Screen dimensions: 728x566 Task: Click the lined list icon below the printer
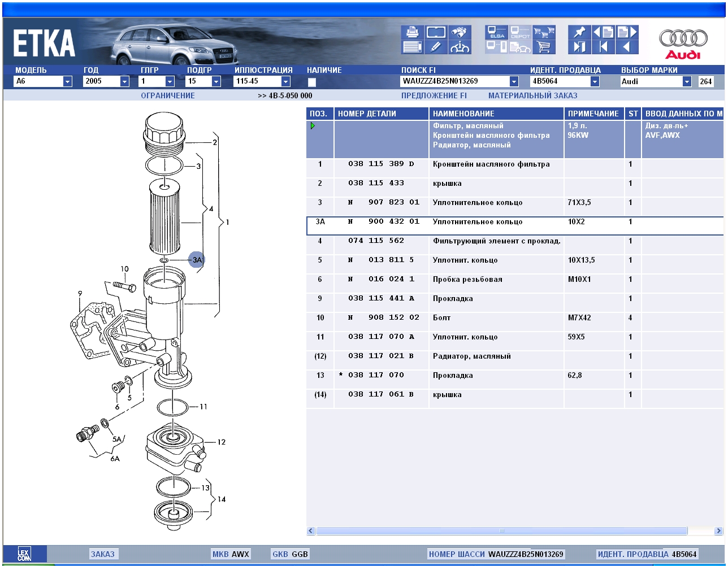pyautogui.click(x=412, y=47)
